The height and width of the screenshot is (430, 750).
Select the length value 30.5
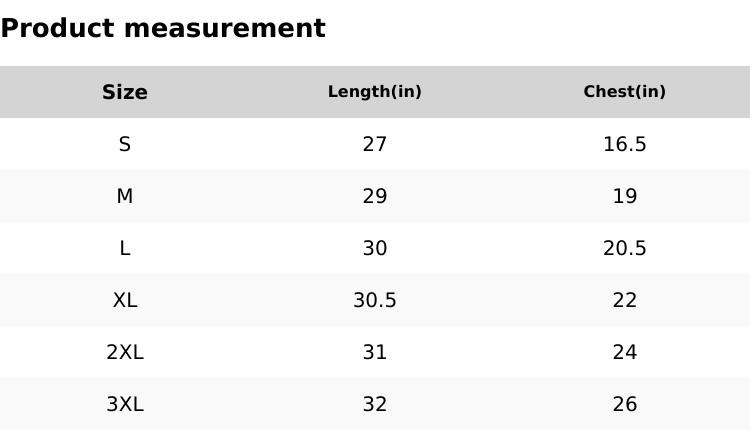(x=375, y=300)
